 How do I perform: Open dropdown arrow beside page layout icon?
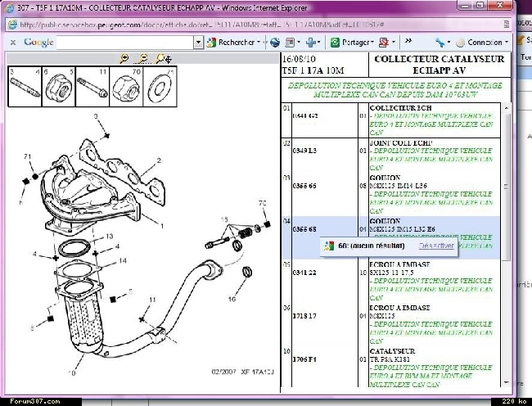tap(299, 42)
